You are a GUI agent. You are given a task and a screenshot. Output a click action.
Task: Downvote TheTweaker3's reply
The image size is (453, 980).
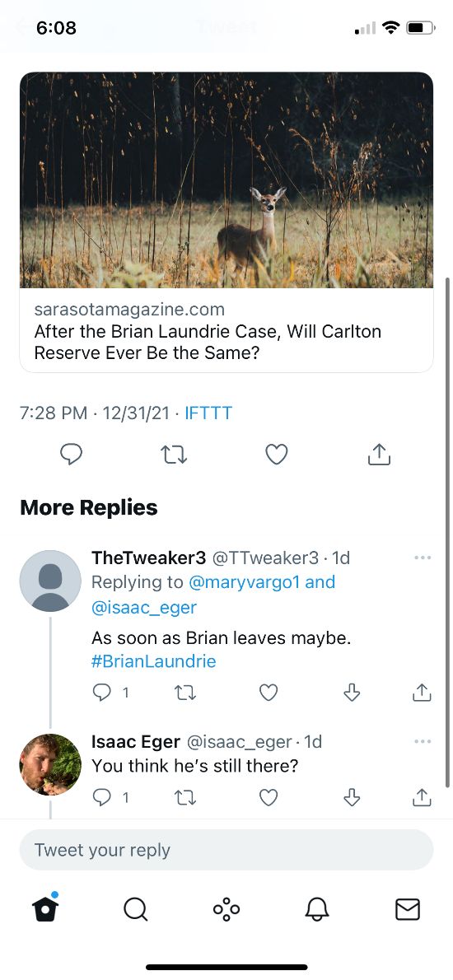click(352, 693)
